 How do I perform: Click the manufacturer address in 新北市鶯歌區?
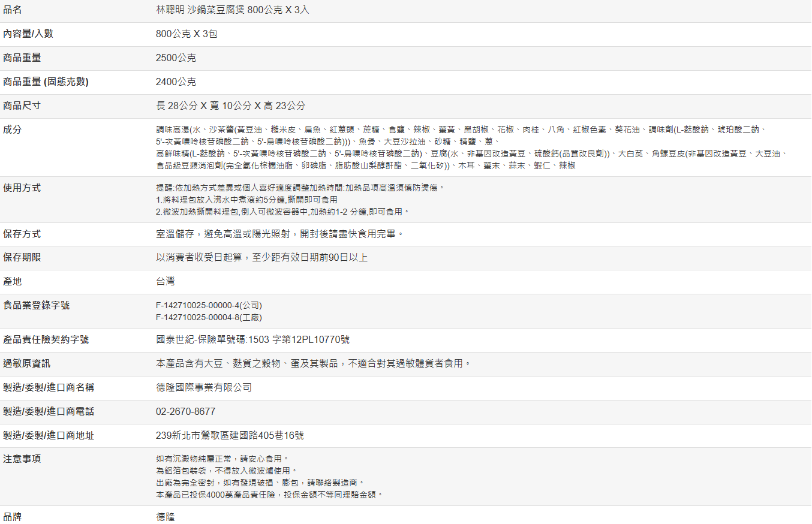click(230, 436)
